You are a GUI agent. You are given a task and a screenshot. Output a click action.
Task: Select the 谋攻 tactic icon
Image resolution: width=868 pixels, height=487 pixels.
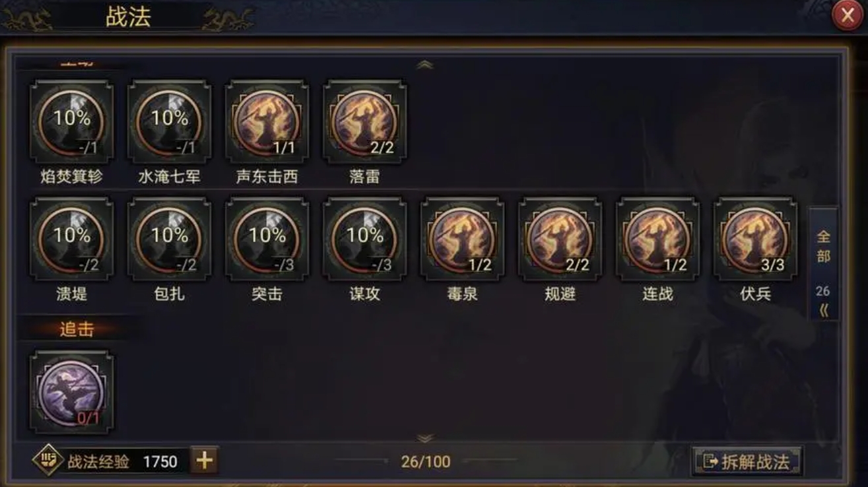point(364,239)
